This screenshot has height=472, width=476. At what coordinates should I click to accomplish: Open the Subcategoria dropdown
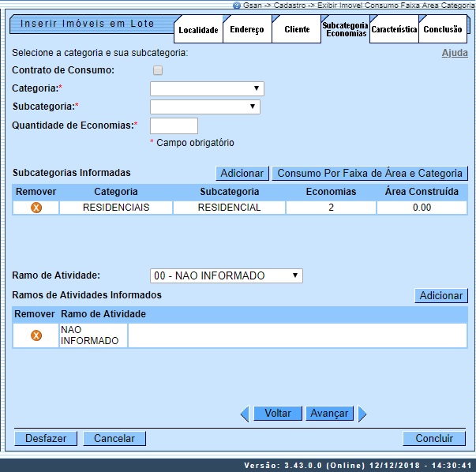[x=205, y=107]
